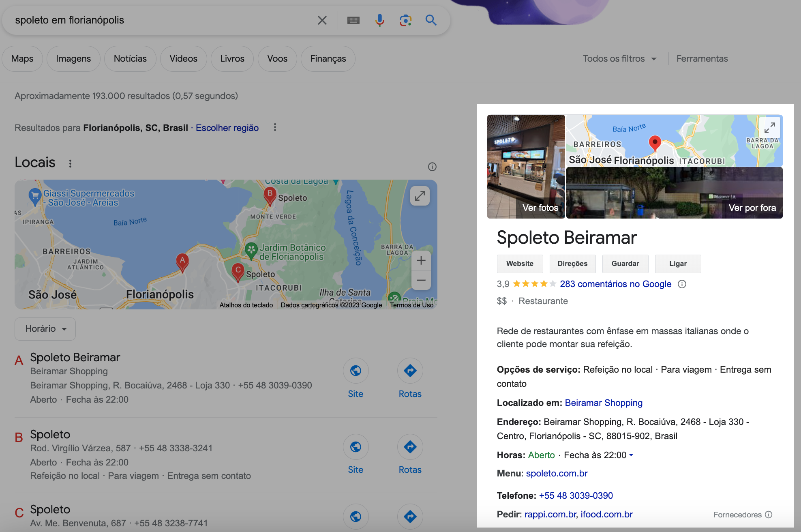This screenshot has height=532, width=801.
Task: Get Rotas directions for the Spoleto listing
Action: coord(410,447)
